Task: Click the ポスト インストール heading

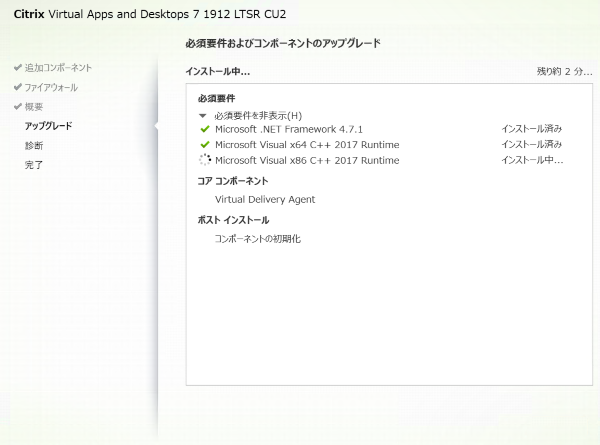Action: (x=233, y=220)
